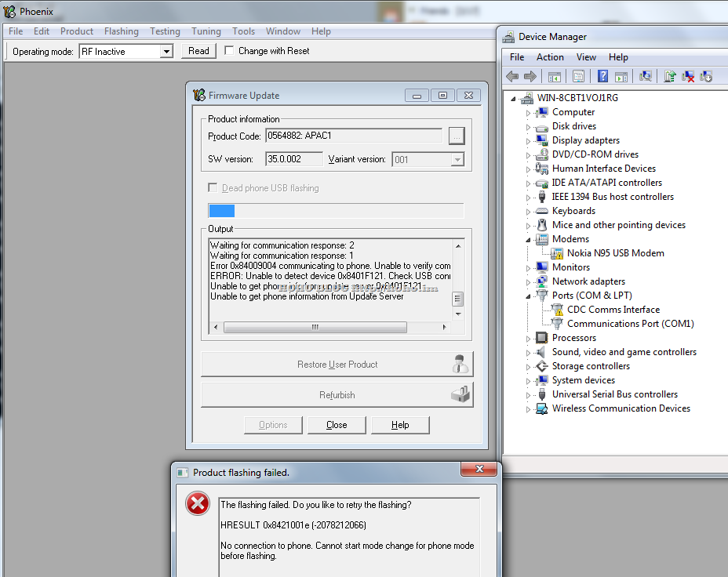Select IDE ATA/ATAPI controllers tree item
Image resolution: width=728 pixels, height=577 pixels.
pyautogui.click(x=607, y=183)
